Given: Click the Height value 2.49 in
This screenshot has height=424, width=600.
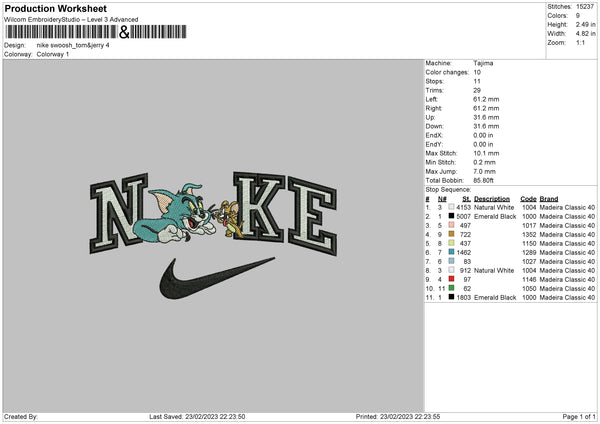Looking at the screenshot, I should pos(585,24).
